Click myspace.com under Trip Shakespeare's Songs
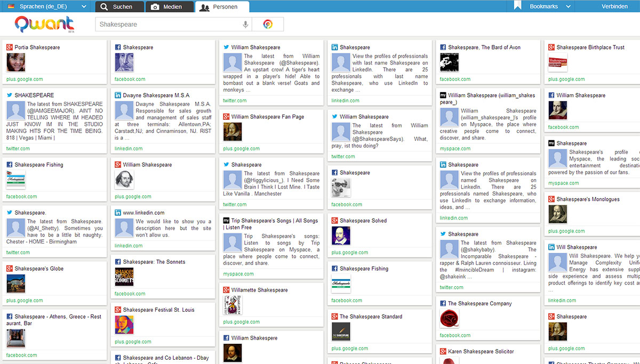The width and height of the screenshot is (640, 364). click(x=238, y=274)
